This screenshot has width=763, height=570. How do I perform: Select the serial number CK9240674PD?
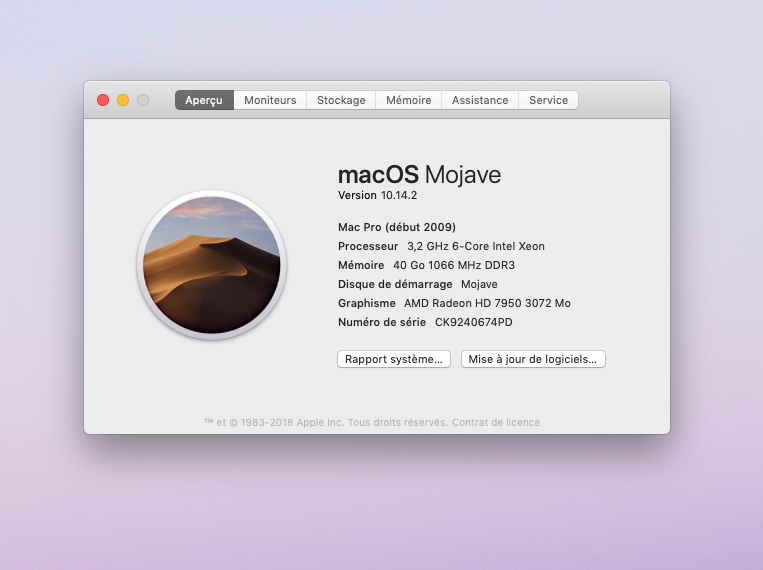pos(473,322)
